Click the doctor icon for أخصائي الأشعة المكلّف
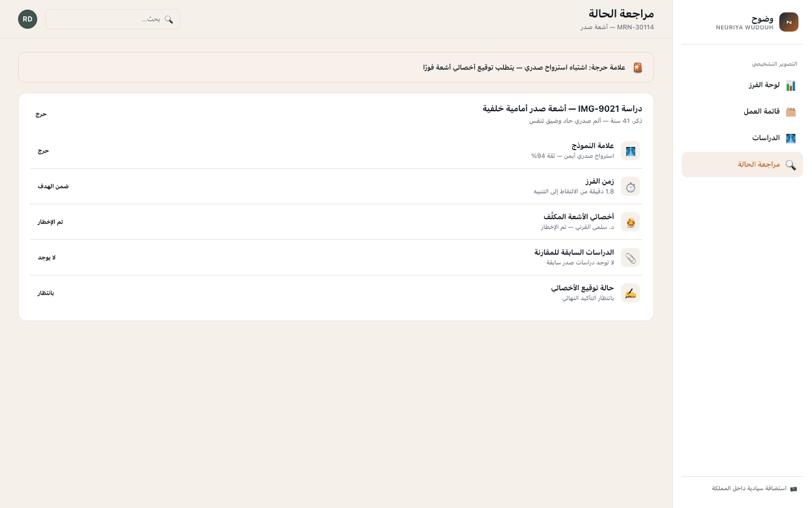This screenshot has height=508, width=812. click(630, 222)
